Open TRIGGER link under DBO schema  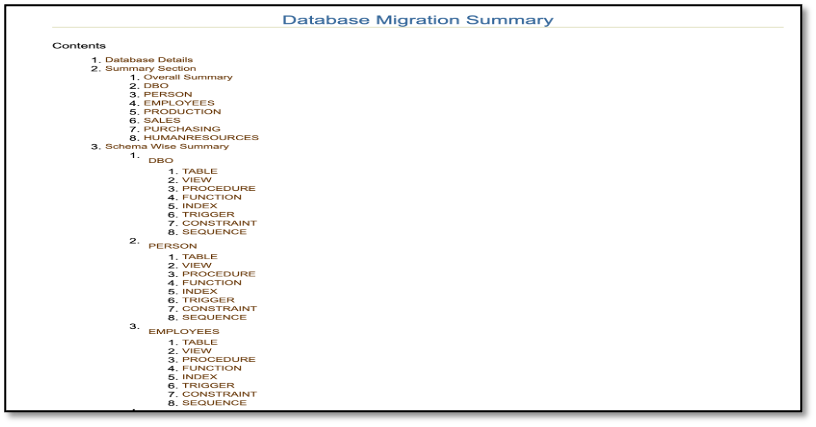pyautogui.click(x=208, y=215)
